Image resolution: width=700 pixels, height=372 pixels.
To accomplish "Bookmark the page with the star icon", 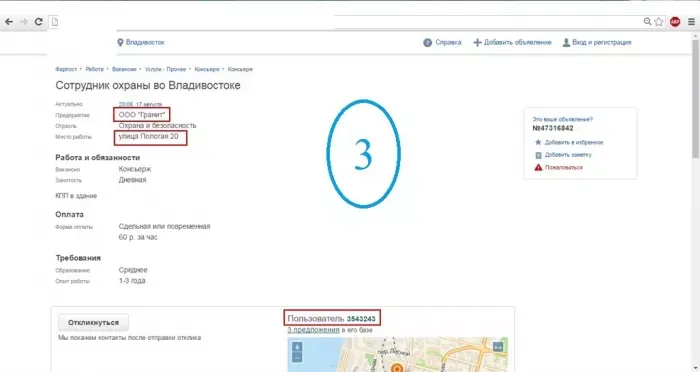I will pyautogui.click(x=659, y=21).
